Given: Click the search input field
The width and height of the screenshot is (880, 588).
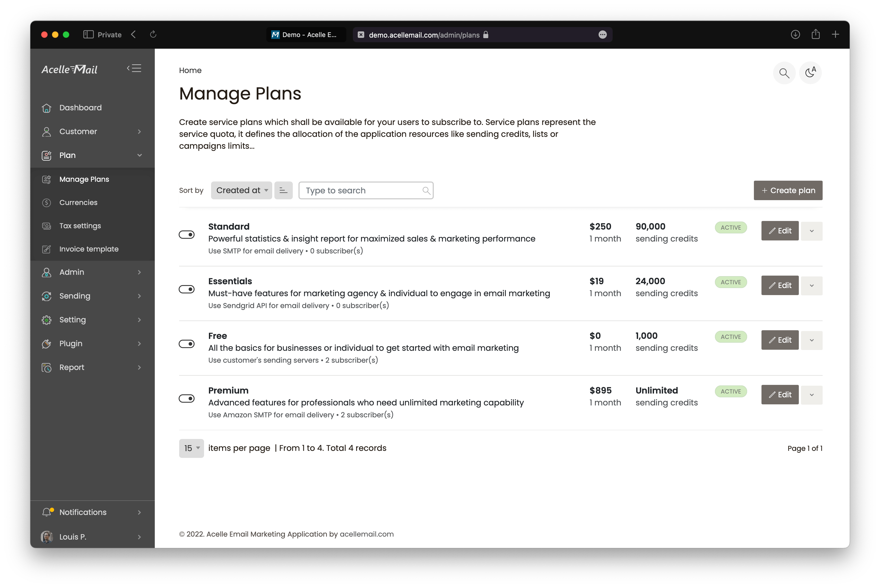Looking at the screenshot, I should pos(366,190).
